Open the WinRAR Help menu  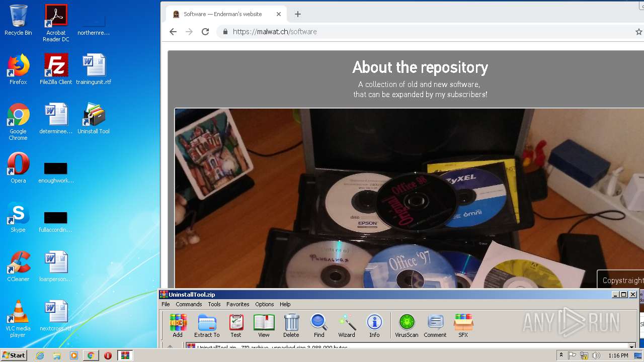coord(285,304)
